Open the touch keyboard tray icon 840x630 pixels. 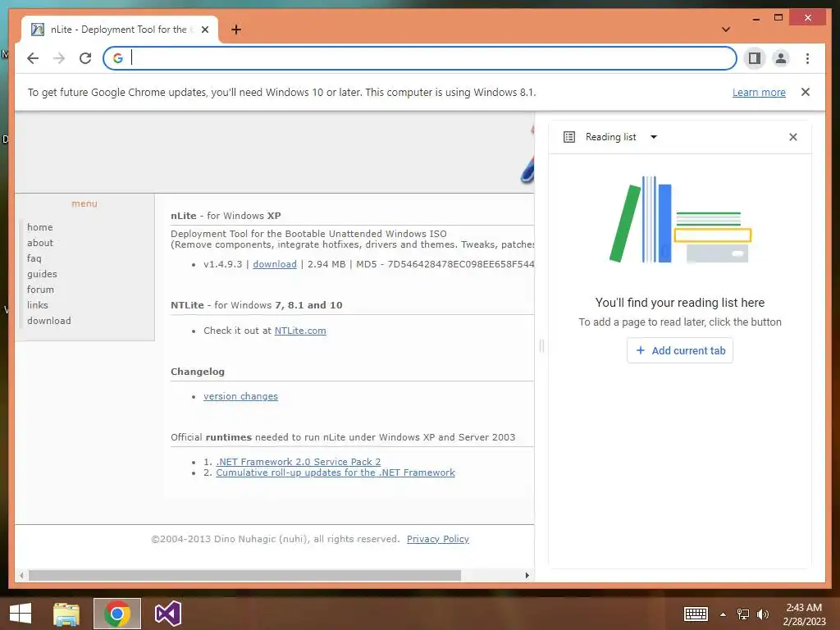click(696, 614)
